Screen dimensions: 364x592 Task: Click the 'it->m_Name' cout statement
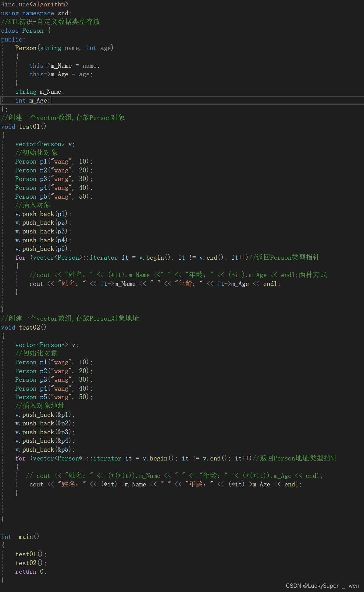tap(155, 284)
